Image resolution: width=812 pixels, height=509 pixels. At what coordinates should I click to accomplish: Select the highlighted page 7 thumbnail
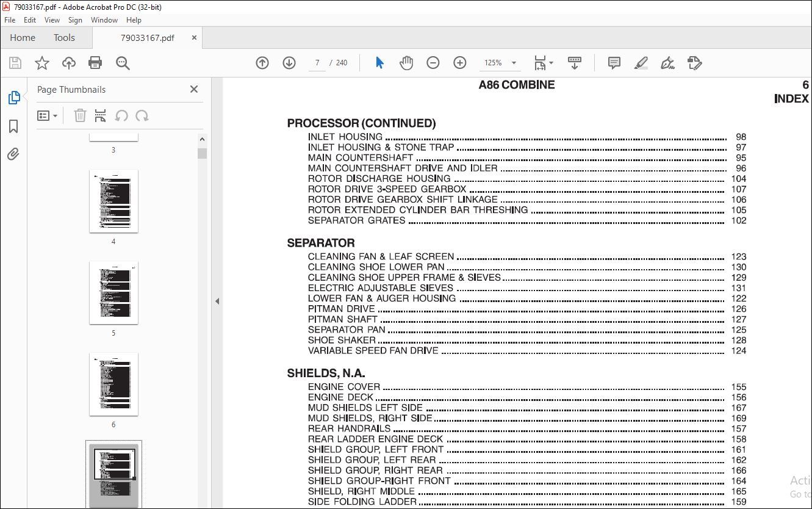click(x=113, y=476)
